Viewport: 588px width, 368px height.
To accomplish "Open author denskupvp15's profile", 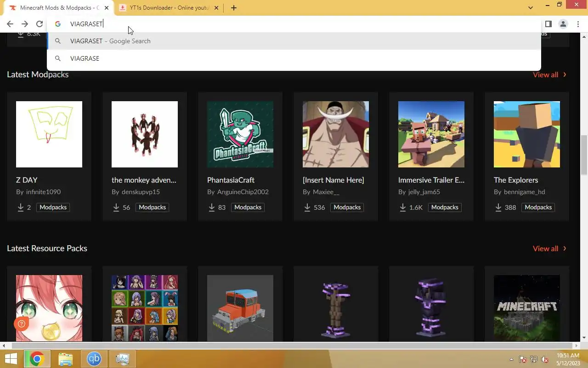I will point(141,192).
